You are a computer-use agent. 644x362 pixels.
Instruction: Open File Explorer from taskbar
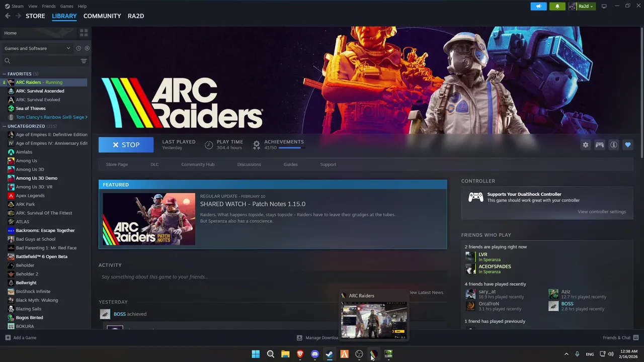(x=285, y=354)
